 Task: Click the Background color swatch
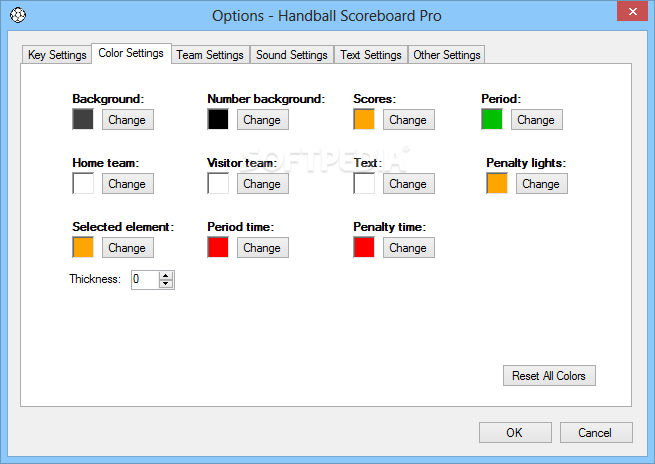click(x=83, y=120)
